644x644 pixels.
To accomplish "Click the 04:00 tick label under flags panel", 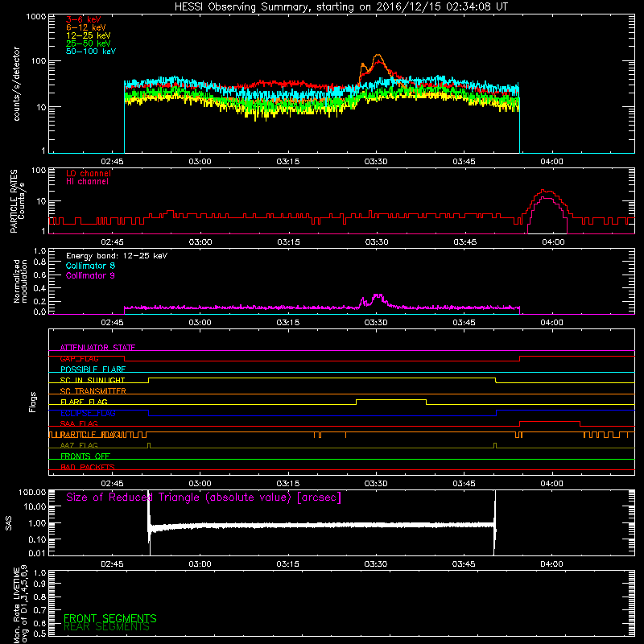I will [x=551, y=484].
